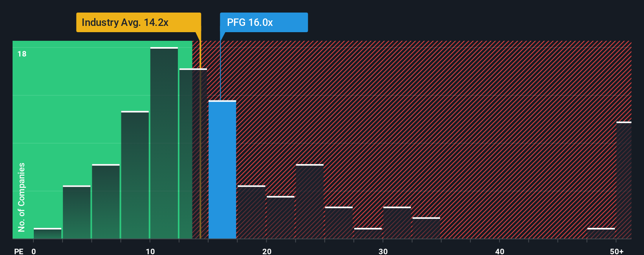644x255 pixels.
Task: Click the bar between PE 22 and 25
Action: click(310, 201)
